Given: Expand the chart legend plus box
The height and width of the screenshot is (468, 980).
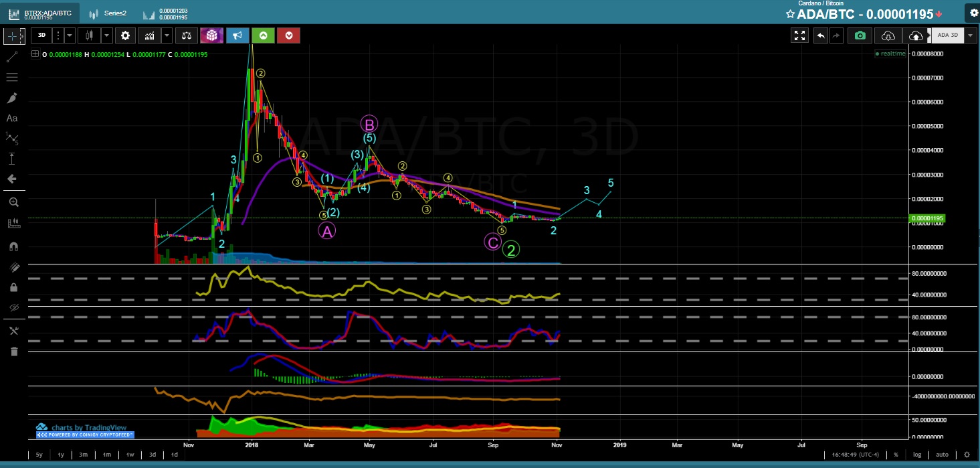Looking at the screenshot, I should tap(35, 54).
